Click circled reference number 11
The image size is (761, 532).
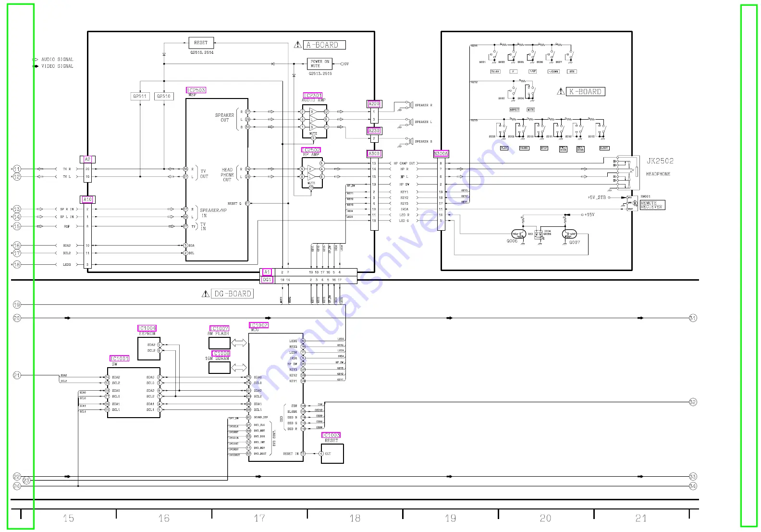[17, 169]
